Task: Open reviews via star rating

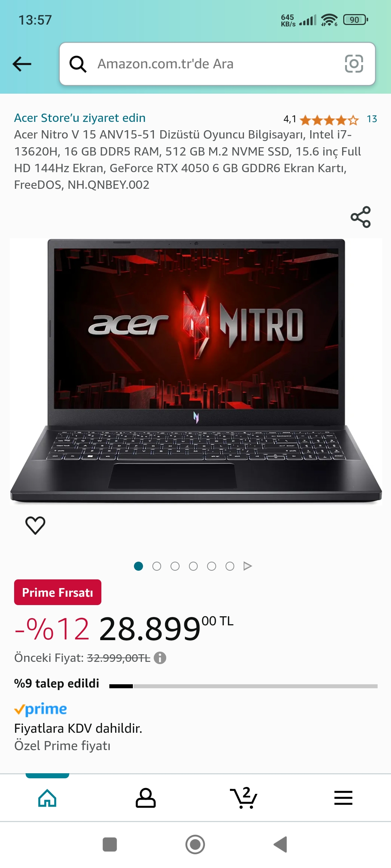Action: point(329,120)
